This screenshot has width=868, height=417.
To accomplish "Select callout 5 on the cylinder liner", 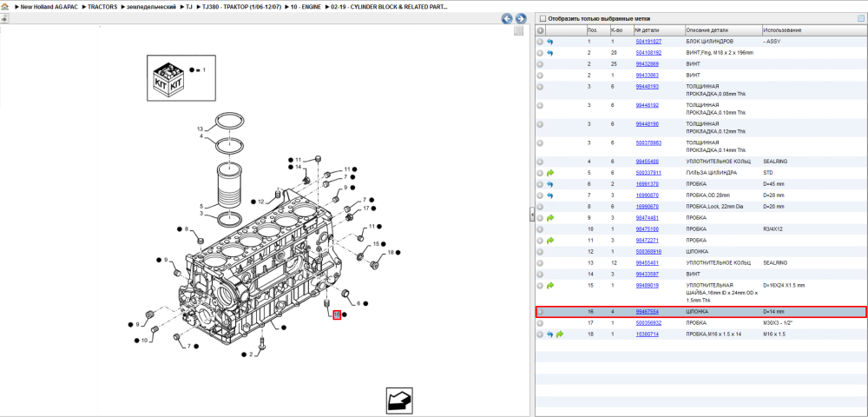I will coord(202,206).
